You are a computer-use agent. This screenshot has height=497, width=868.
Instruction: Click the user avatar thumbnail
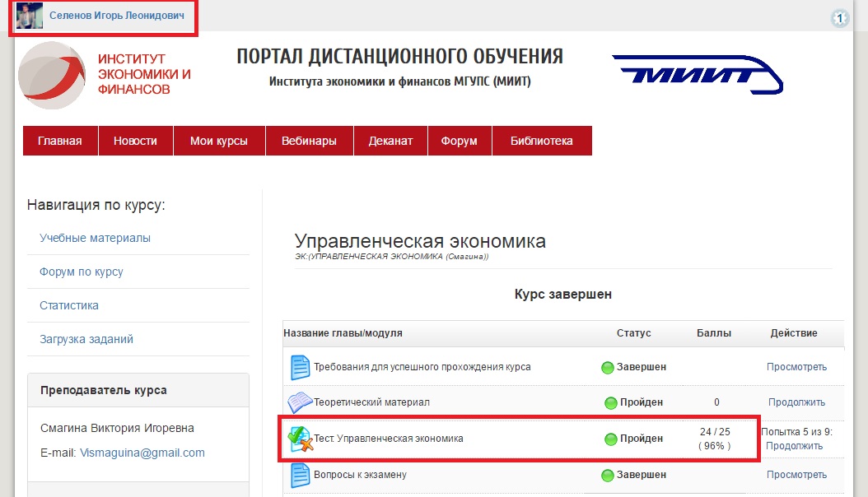(x=30, y=16)
